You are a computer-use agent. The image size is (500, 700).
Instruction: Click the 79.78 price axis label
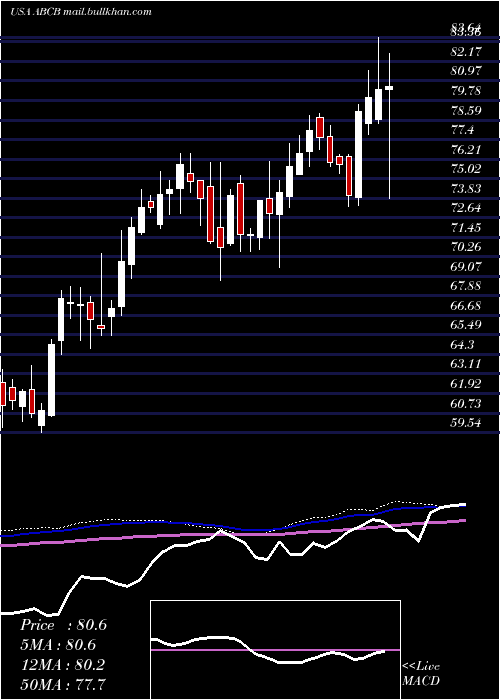pyautogui.click(x=467, y=91)
